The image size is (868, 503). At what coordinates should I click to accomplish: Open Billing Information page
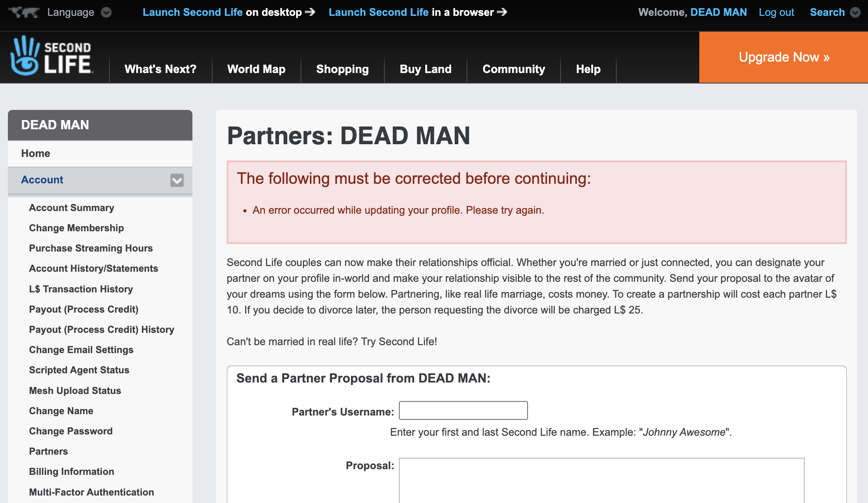tap(72, 471)
